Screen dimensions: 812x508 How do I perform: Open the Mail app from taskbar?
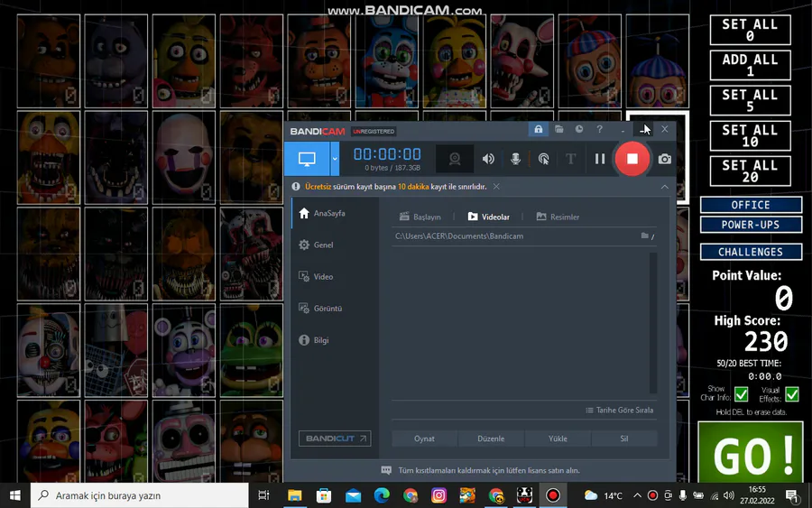[353, 495]
